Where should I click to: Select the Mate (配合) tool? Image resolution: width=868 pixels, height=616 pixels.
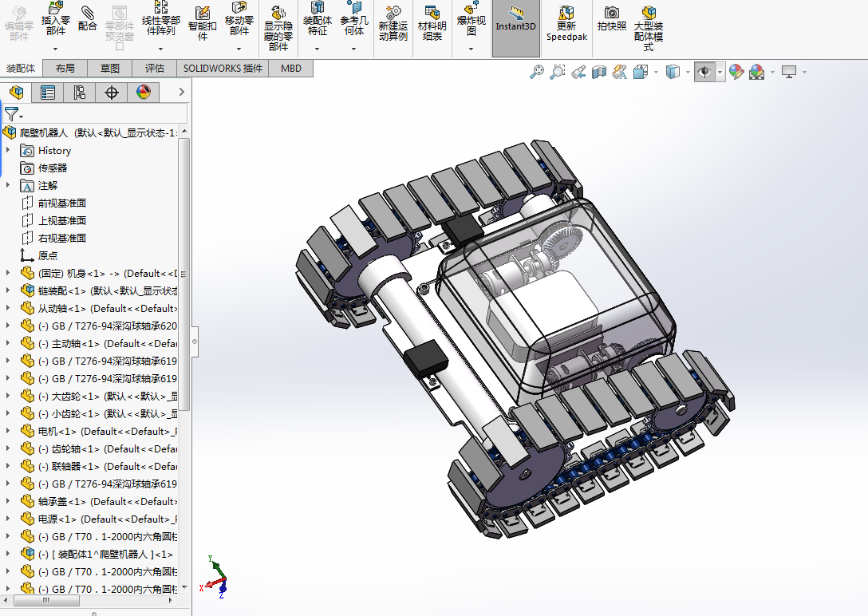point(88,19)
